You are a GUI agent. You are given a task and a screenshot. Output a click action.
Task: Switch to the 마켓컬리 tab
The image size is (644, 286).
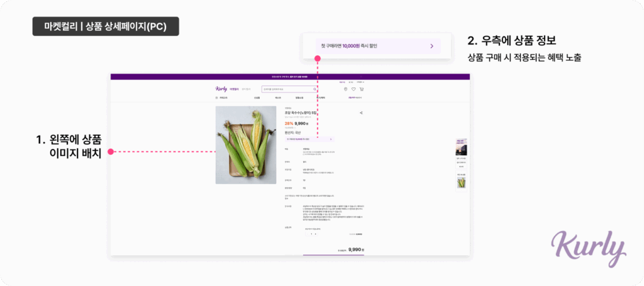pyautogui.click(x=234, y=89)
